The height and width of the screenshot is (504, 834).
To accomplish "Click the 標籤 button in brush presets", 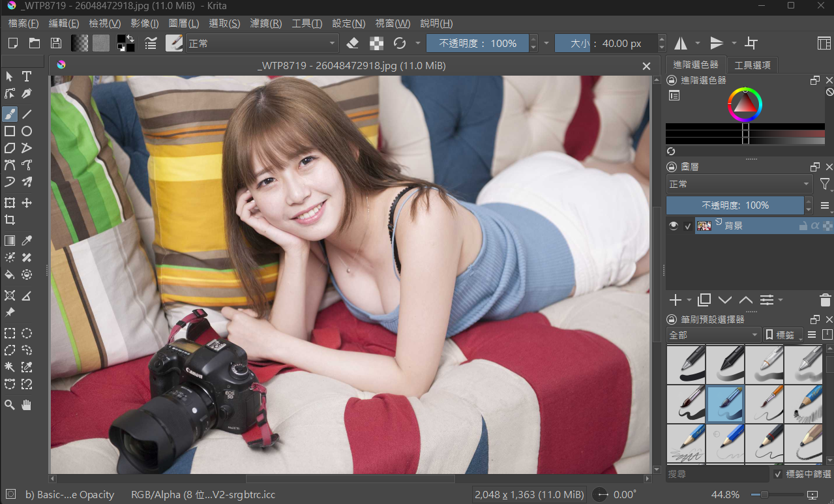I will [x=782, y=335].
